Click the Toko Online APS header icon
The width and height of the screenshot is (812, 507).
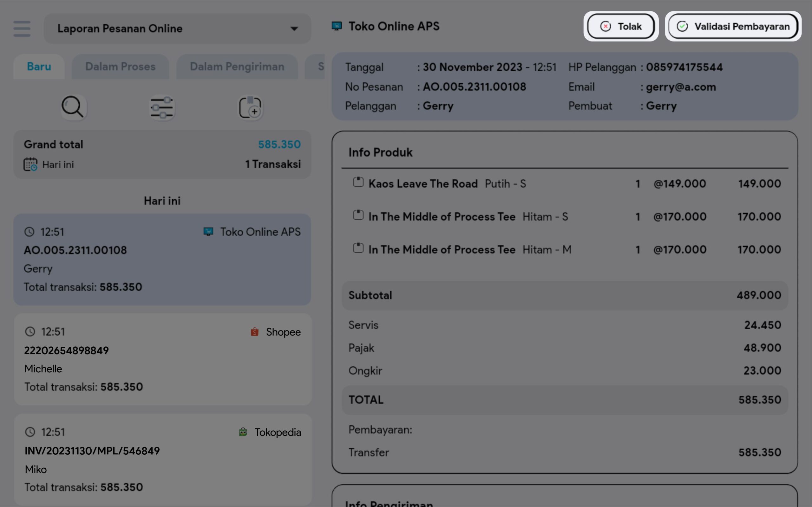[x=337, y=26]
